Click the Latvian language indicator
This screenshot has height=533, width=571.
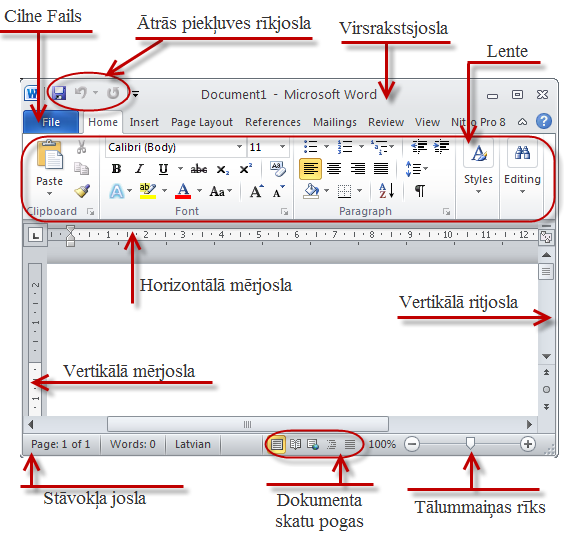coord(193,444)
